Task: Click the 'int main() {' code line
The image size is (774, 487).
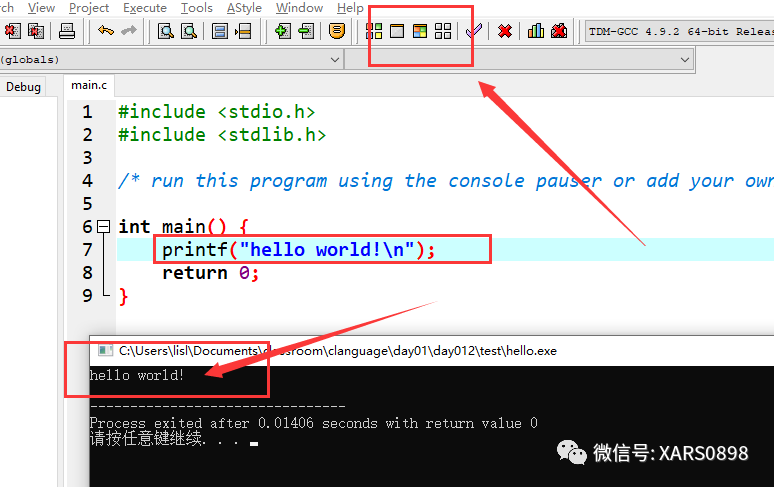Action: tap(183, 227)
